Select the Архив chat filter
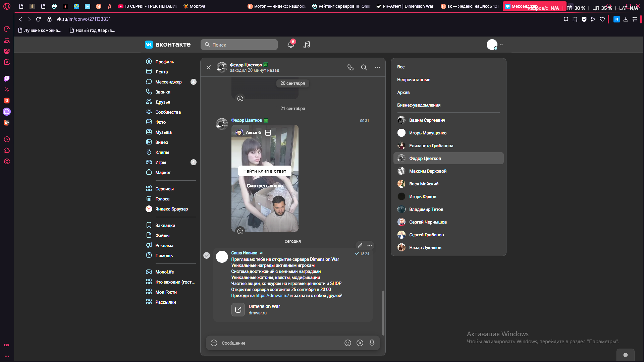The height and width of the screenshot is (362, 644). 403,93
